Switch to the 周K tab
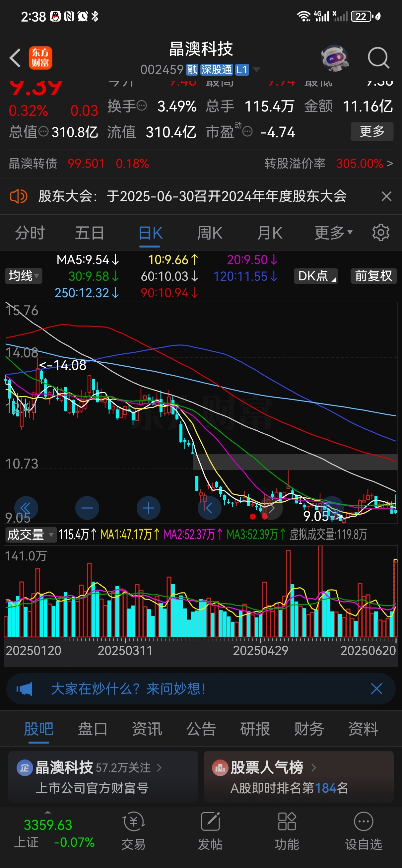 point(210,233)
